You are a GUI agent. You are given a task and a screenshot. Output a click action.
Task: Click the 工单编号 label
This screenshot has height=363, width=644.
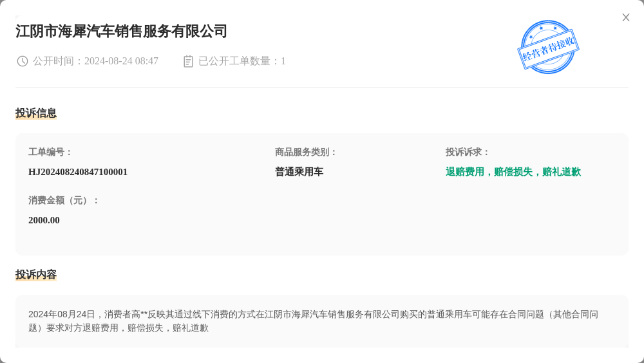click(x=50, y=152)
